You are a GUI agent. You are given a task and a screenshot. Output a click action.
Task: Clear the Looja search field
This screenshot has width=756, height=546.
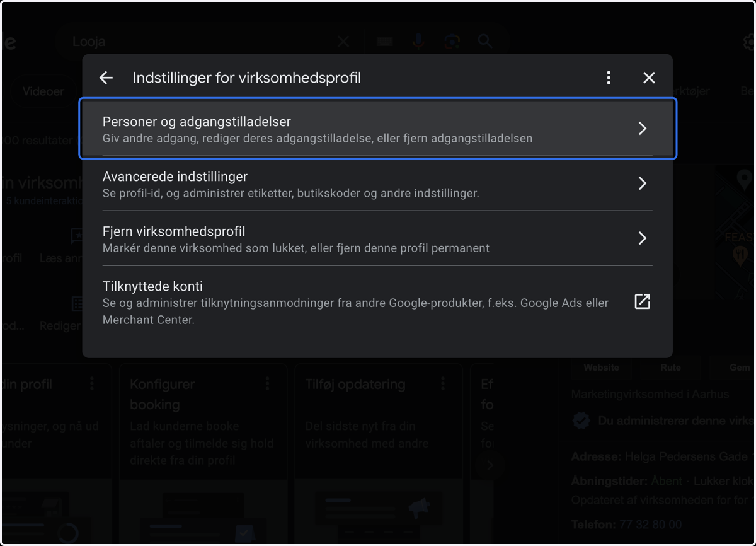click(343, 42)
